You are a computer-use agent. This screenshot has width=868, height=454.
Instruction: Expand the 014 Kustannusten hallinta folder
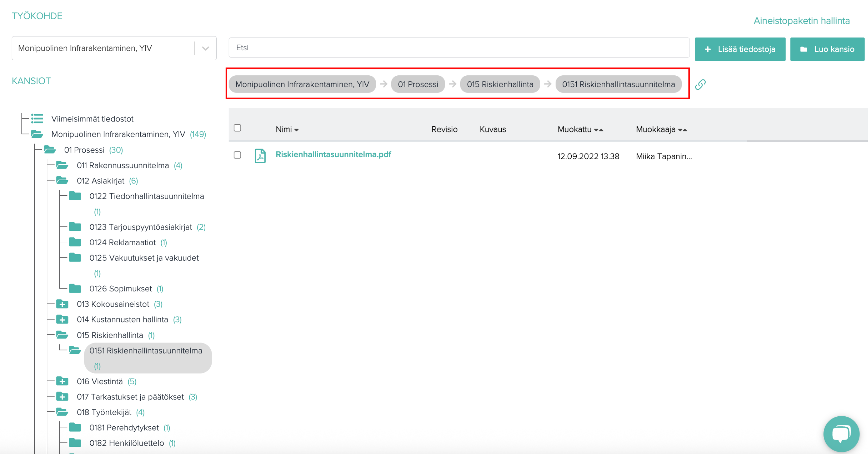tap(62, 320)
